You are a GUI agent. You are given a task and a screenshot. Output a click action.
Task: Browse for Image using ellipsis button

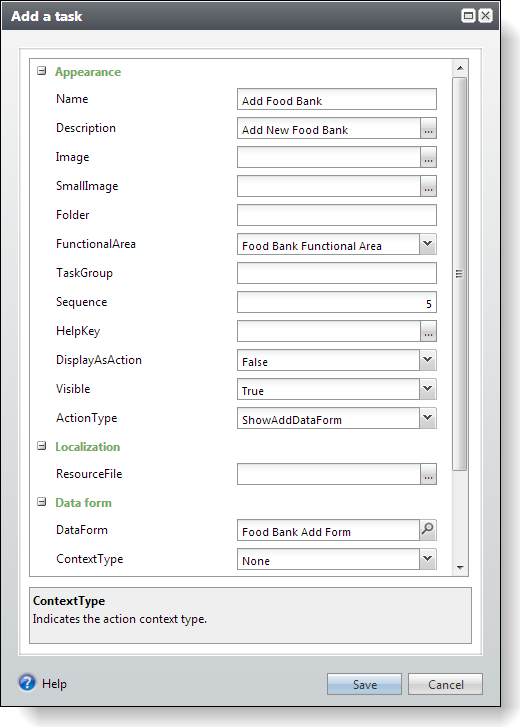click(x=428, y=157)
